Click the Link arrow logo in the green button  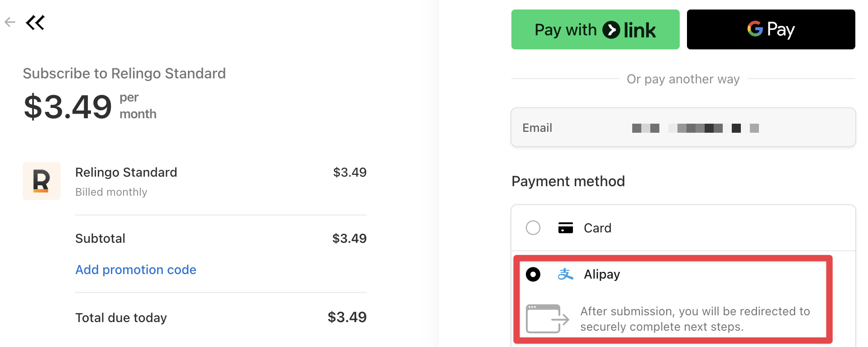click(611, 30)
